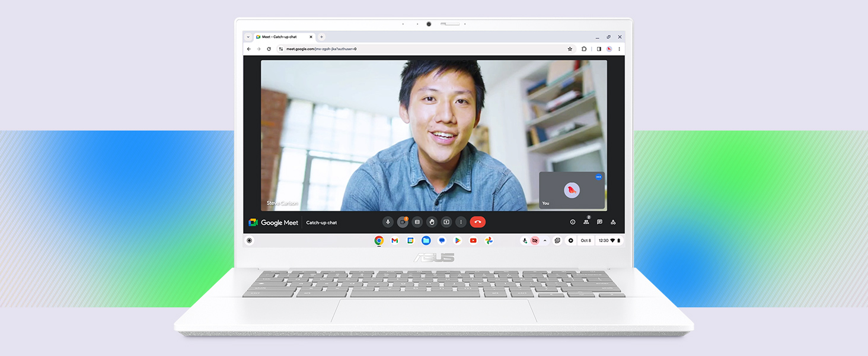
Task: Open the ChromeOS launcher
Action: point(249,240)
